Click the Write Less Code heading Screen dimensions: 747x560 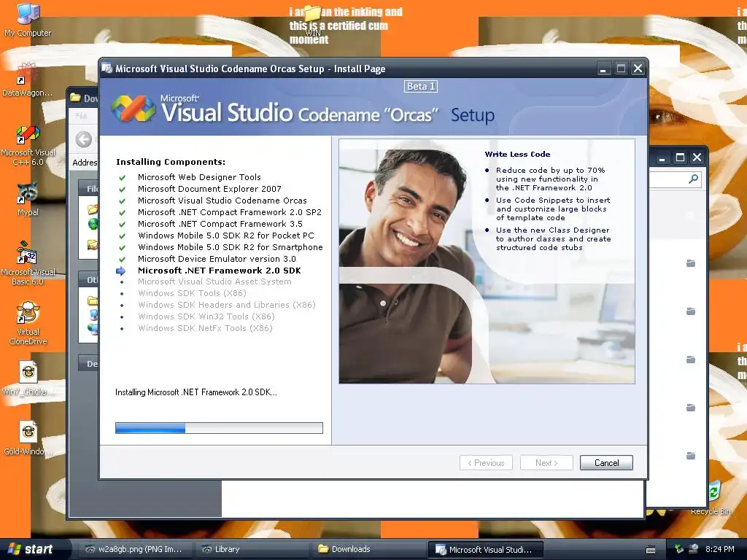[x=517, y=155]
